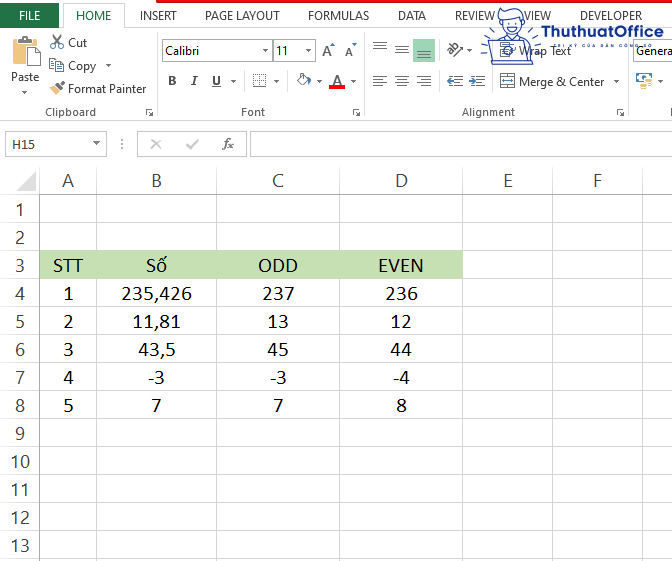The image size is (672, 561).
Task: Switch to the DEVELOPER tab
Action: click(x=611, y=16)
